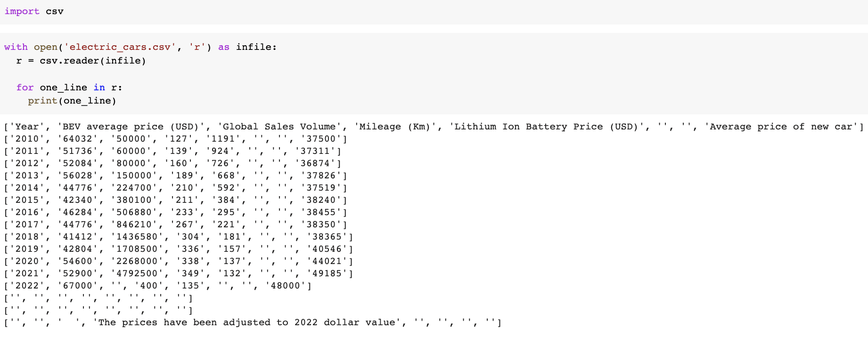Click the header text 'Lithium Ion Battery Price (USD)'
The image size is (868, 337).
pyautogui.click(x=546, y=127)
